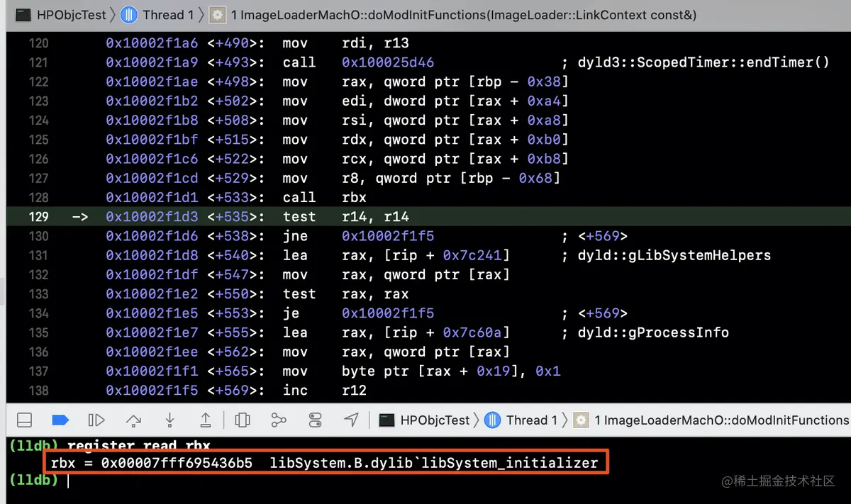The image size is (851, 504).
Task: Click 'r8, qword ptr [rbp - 0x68]' operand
Action: coord(451,178)
